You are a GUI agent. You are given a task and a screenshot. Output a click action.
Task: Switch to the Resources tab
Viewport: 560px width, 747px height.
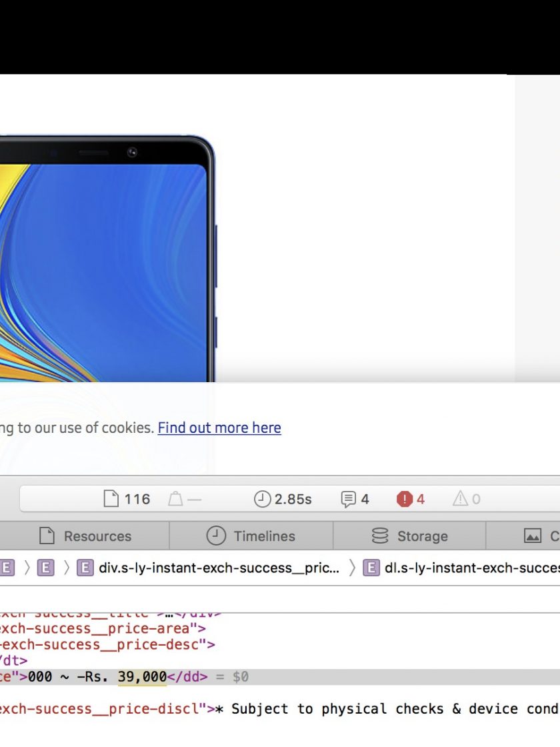pyautogui.click(x=85, y=536)
